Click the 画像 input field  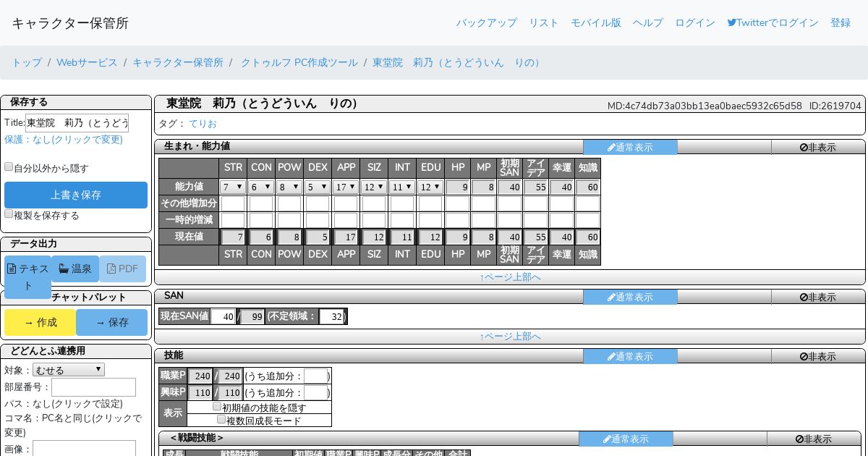tap(84, 448)
